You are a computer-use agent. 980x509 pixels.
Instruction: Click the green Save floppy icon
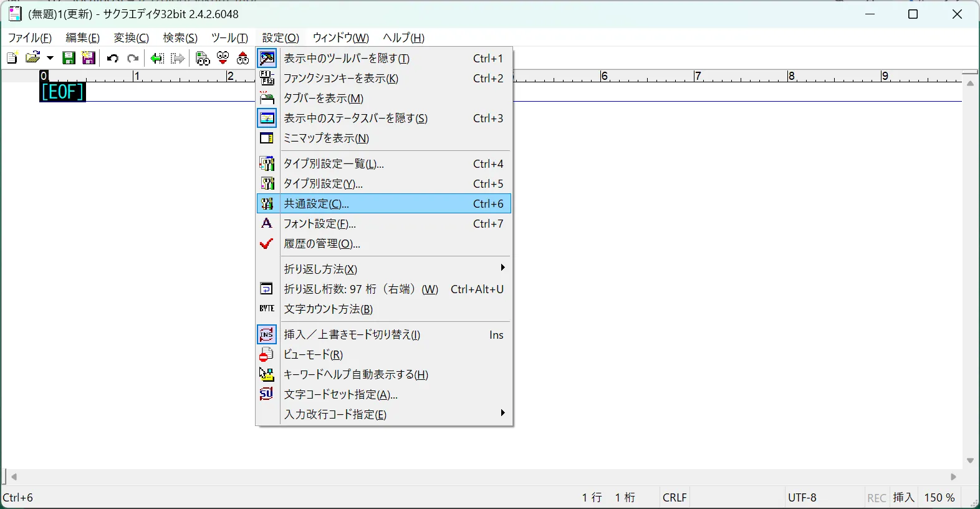pyautogui.click(x=69, y=58)
